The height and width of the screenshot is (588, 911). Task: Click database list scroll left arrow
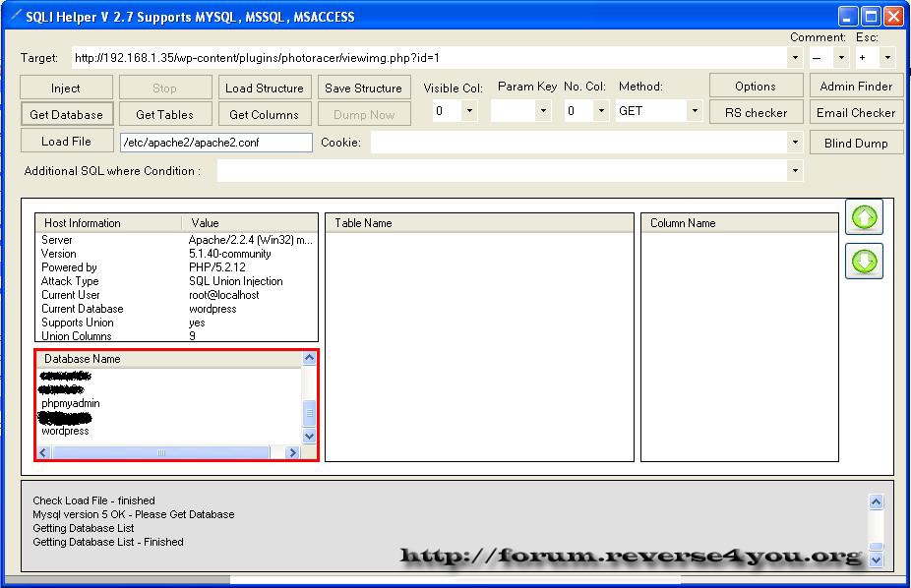(43, 452)
